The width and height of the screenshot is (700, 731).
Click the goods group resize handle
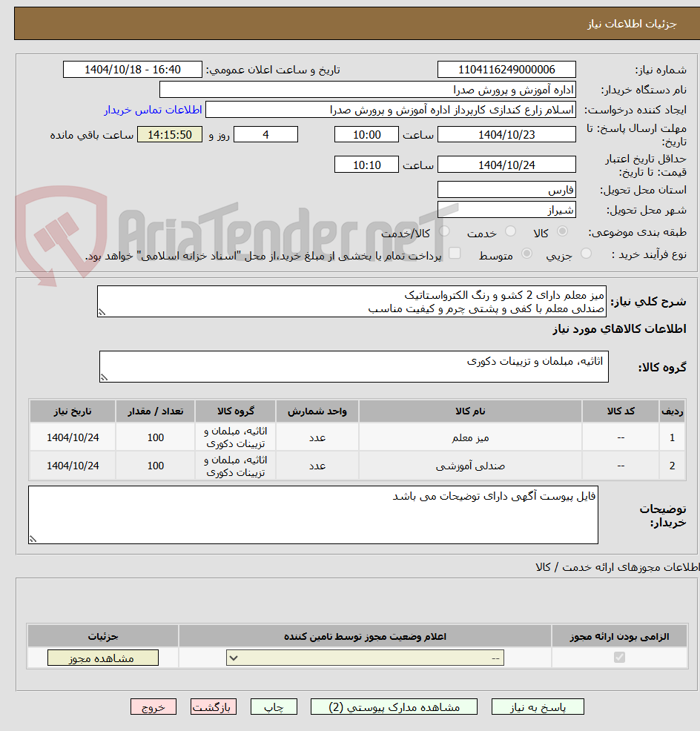[104, 377]
